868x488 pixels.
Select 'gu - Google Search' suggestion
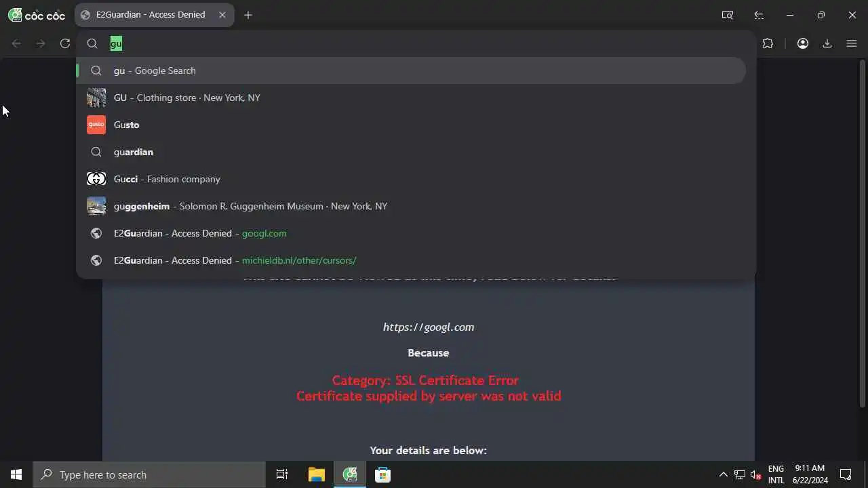click(411, 70)
